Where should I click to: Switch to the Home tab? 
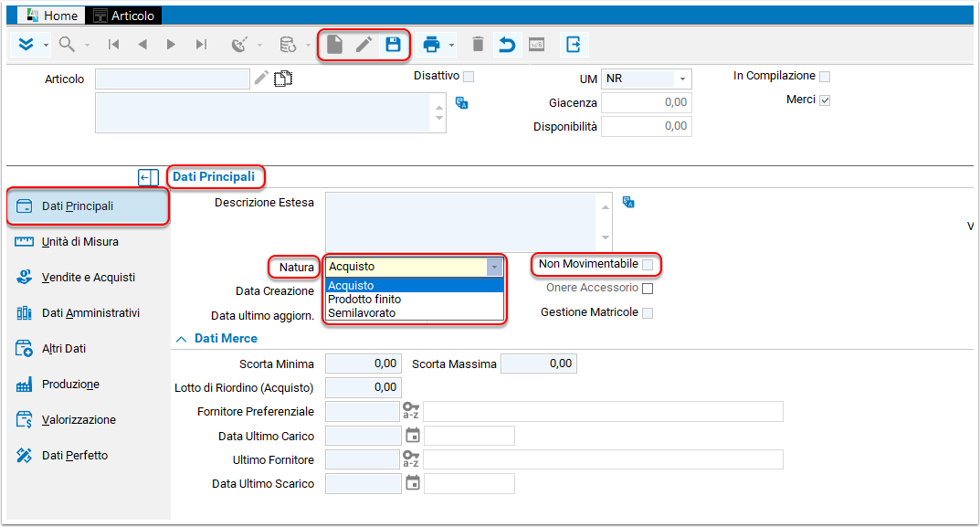[51, 16]
